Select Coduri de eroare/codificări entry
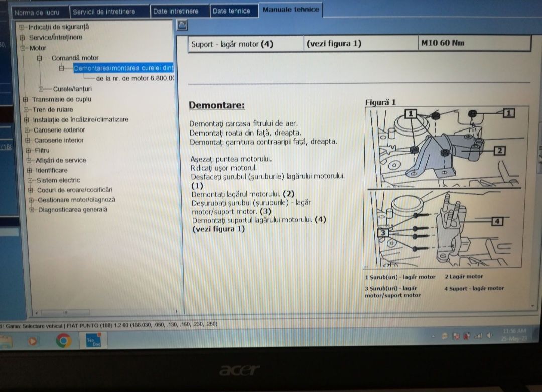Screen dimensions: 542x392 coord(75,190)
